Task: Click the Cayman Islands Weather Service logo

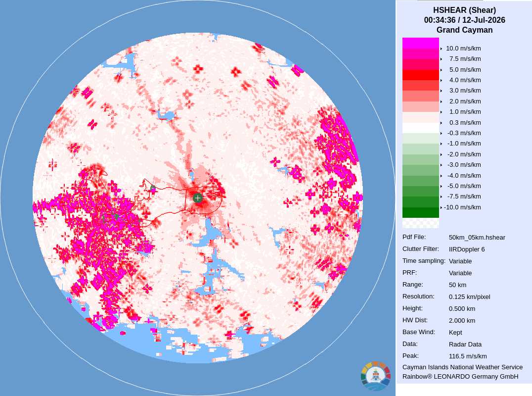Action: click(x=376, y=376)
